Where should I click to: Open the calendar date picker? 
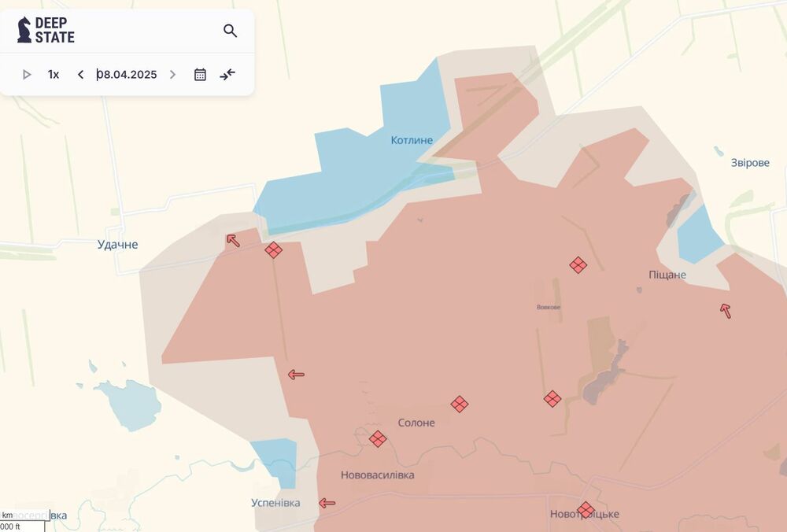(200, 75)
